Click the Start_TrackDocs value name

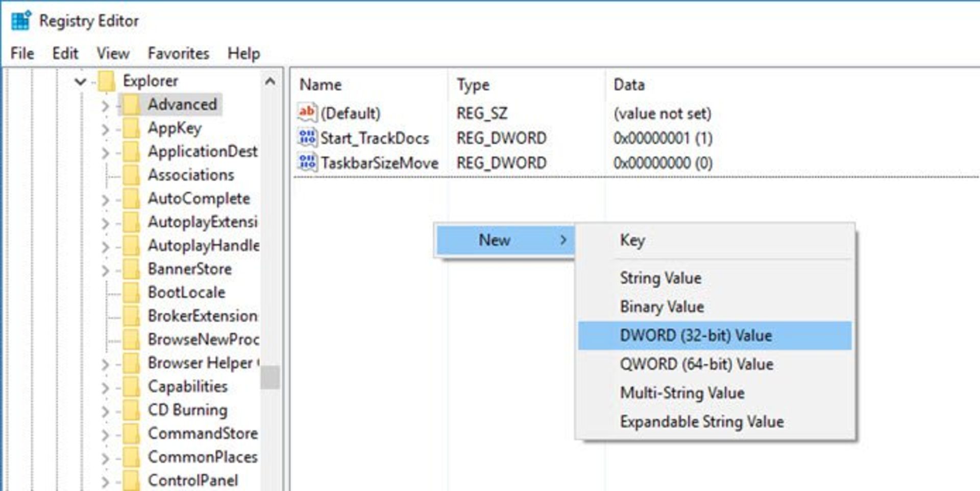point(375,138)
